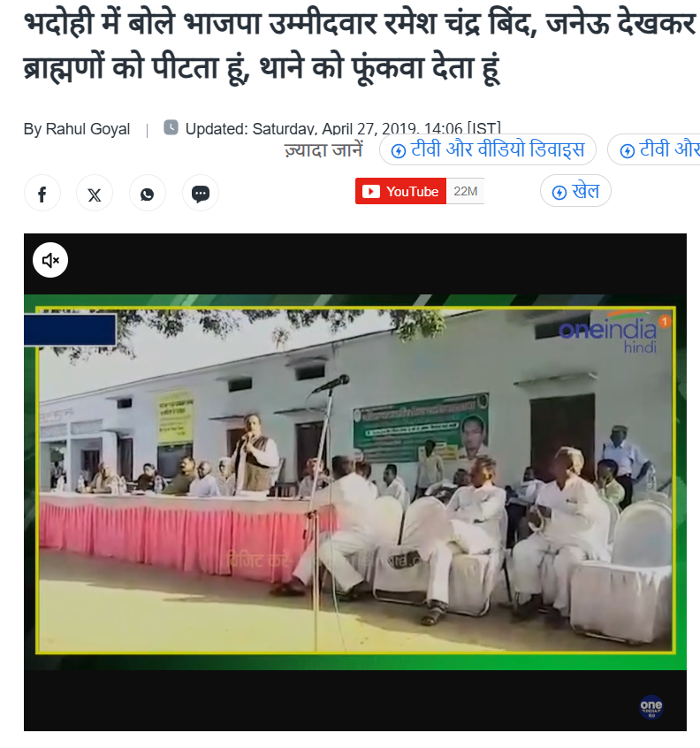Click the lightning icon on खेल chip
This screenshot has height=748, width=700.
pos(559,192)
